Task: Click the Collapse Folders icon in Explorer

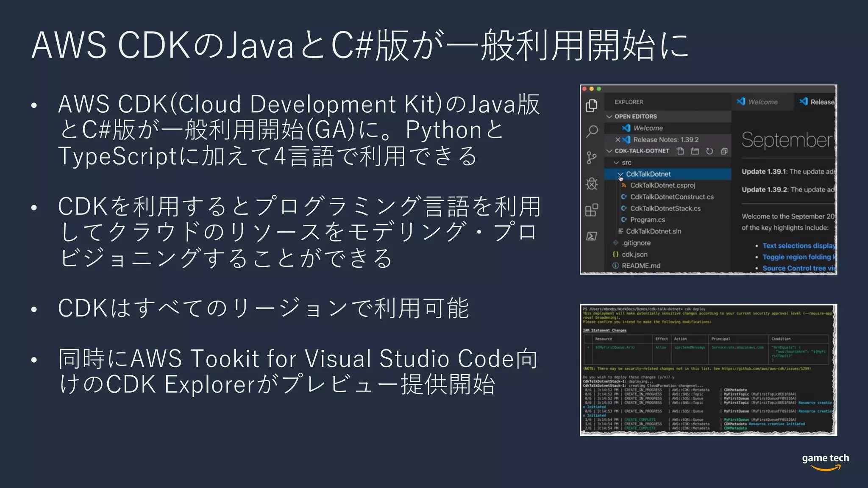Action: 724,151
